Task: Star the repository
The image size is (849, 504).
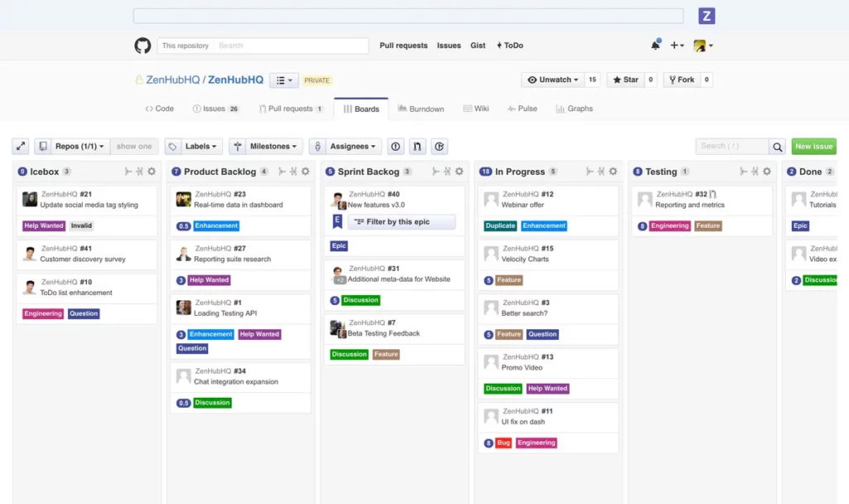Action: (x=625, y=80)
